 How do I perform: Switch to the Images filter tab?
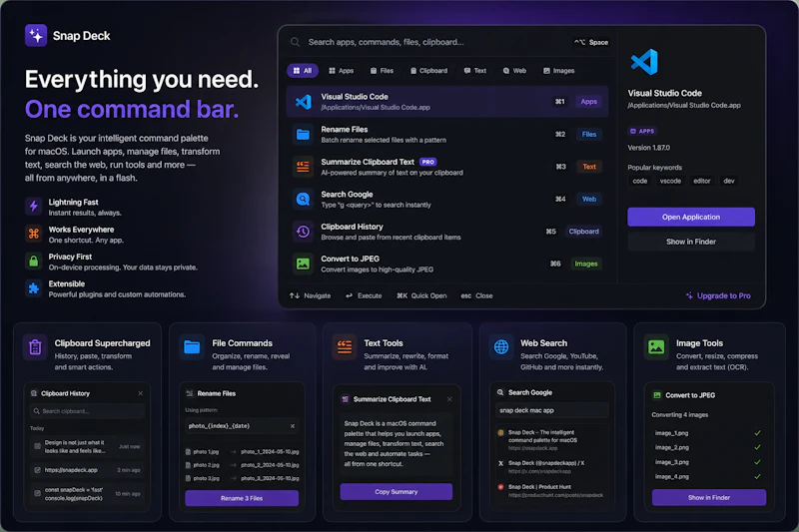[558, 71]
